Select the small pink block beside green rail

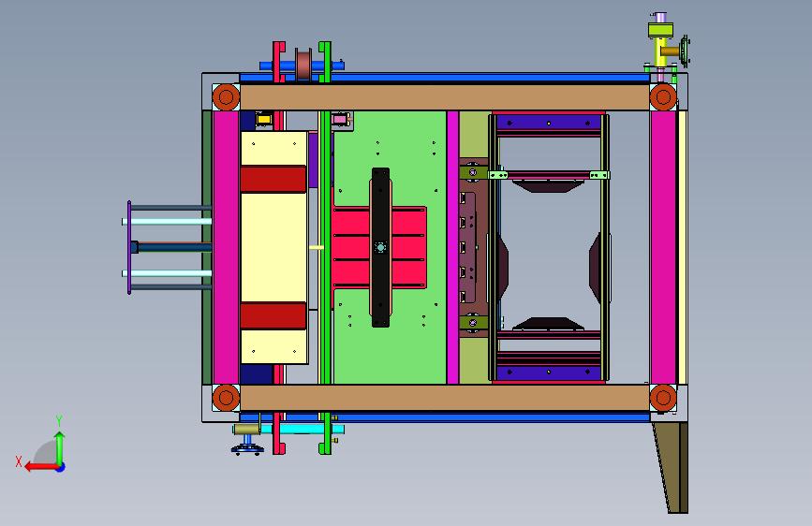(x=340, y=120)
